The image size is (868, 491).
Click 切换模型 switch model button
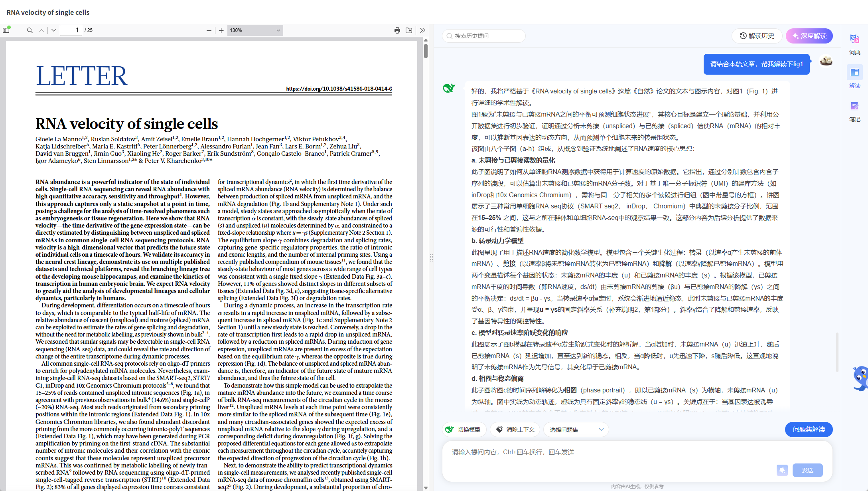coord(464,430)
